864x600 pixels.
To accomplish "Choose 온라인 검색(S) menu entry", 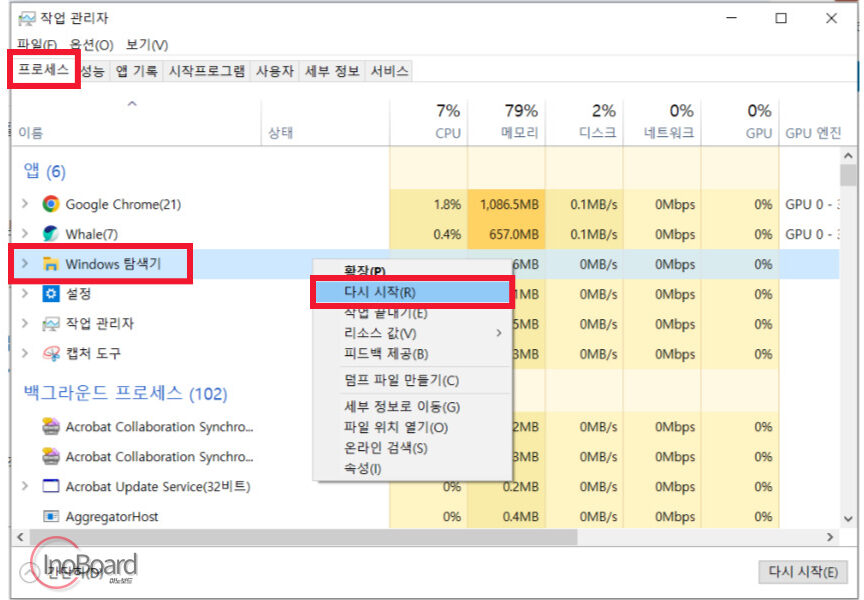I will pyautogui.click(x=413, y=448).
